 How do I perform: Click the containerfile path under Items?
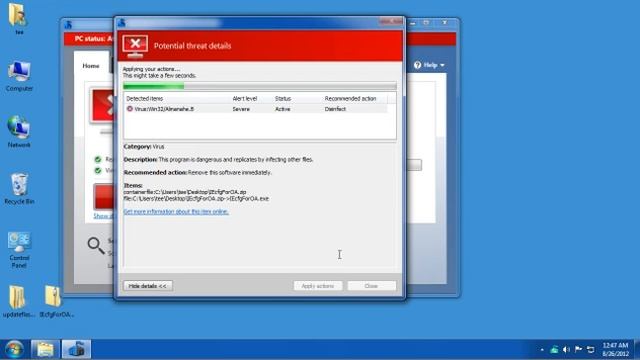(x=185, y=192)
